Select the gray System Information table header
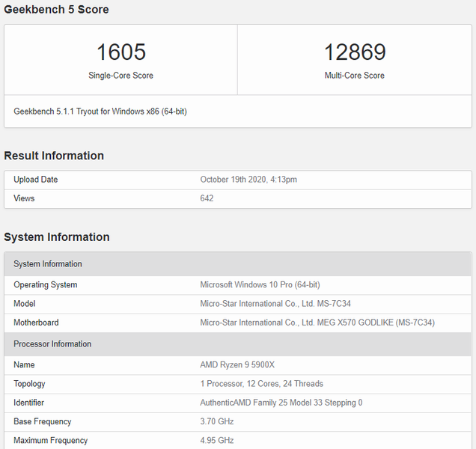This screenshot has height=449, width=476. coord(48,264)
